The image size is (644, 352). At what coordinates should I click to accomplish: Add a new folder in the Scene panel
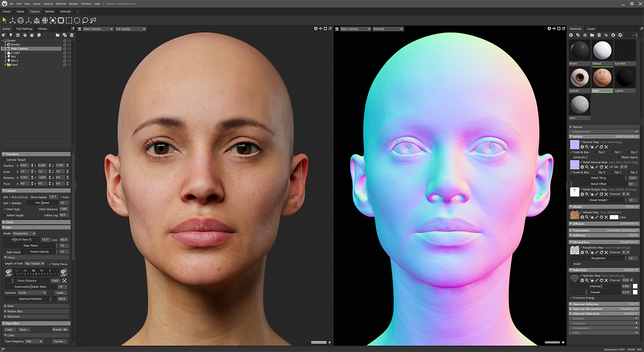(x=57, y=35)
